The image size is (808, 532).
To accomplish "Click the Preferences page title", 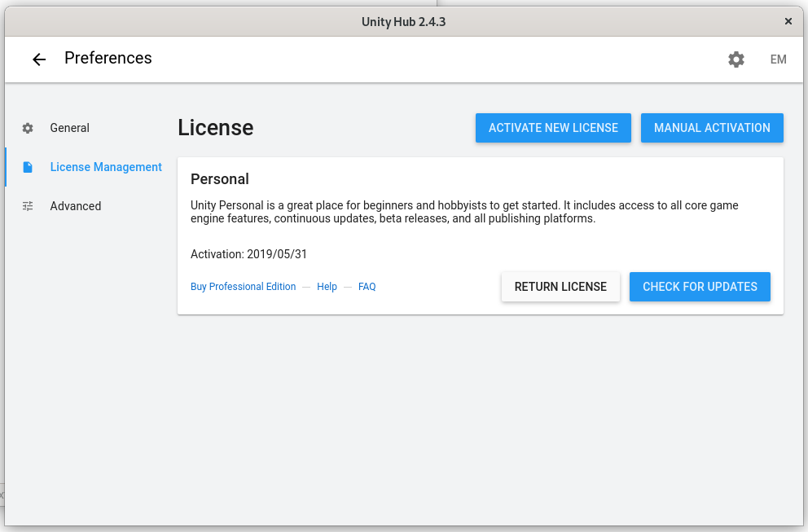I will (108, 59).
